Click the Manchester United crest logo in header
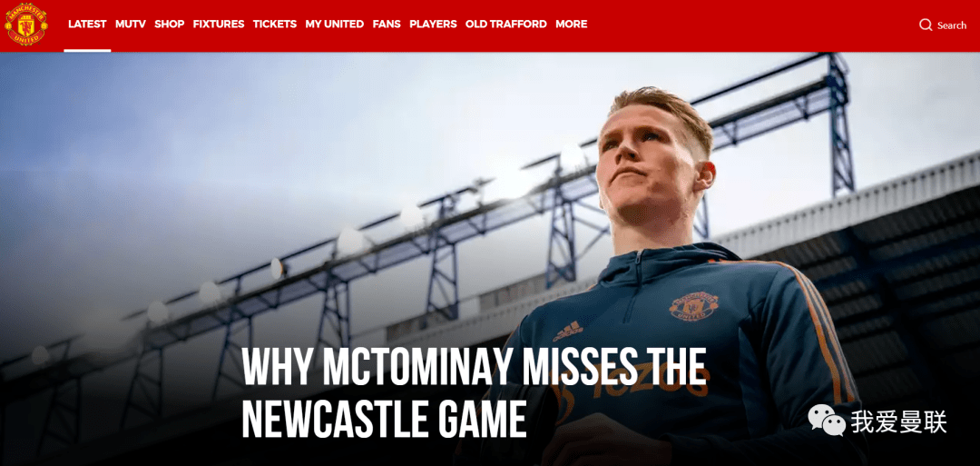 tap(26, 25)
